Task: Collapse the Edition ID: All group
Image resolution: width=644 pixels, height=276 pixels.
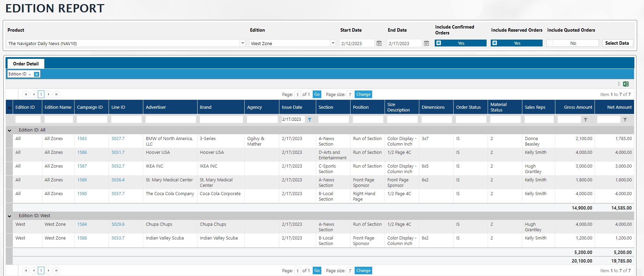Action: click(x=10, y=130)
